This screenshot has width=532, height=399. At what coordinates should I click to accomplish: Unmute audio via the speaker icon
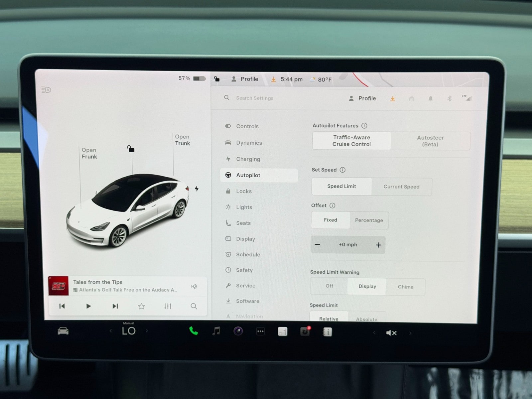(x=391, y=333)
